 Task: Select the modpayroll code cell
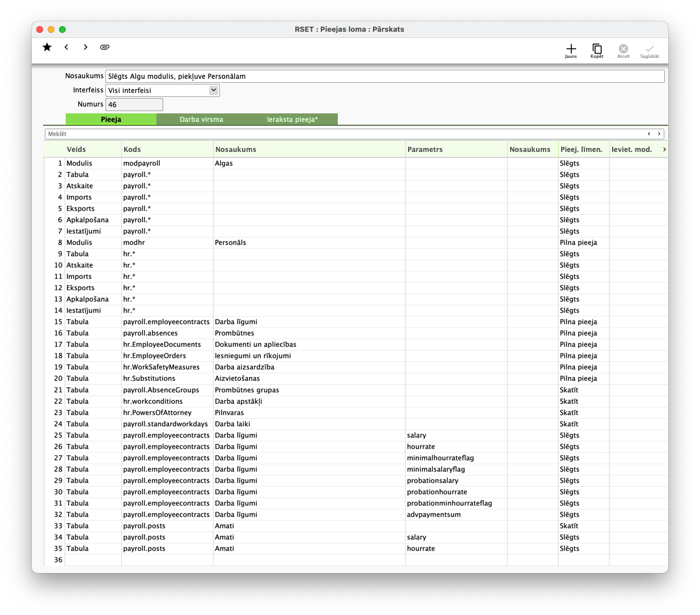(x=167, y=163)
